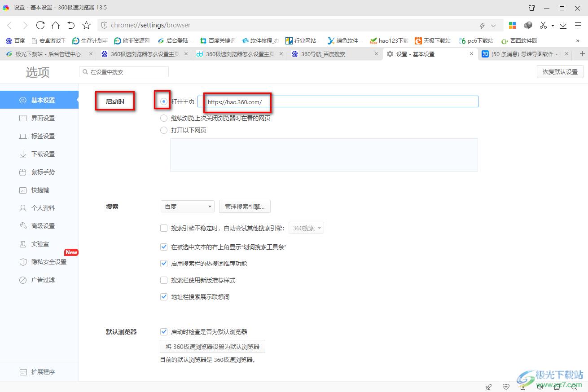
Task: Close the 设置 - 基本设置 tab
Action: pos(471,54)
